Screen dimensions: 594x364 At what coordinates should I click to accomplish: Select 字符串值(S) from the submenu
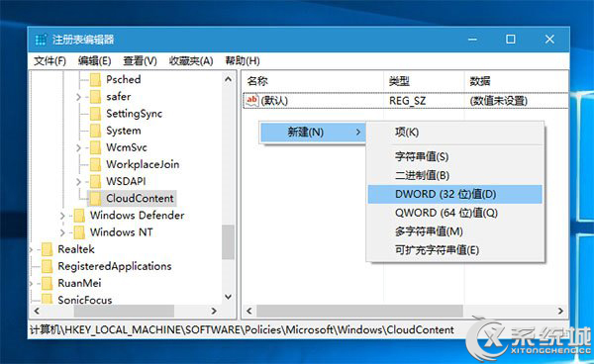455,156
